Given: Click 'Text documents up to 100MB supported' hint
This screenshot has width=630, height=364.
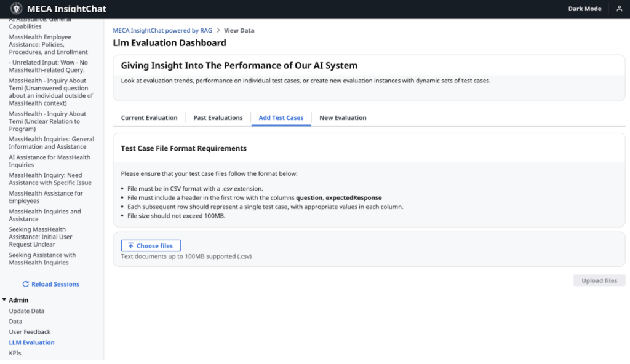Looking at the screenshot, I should 186,256.
